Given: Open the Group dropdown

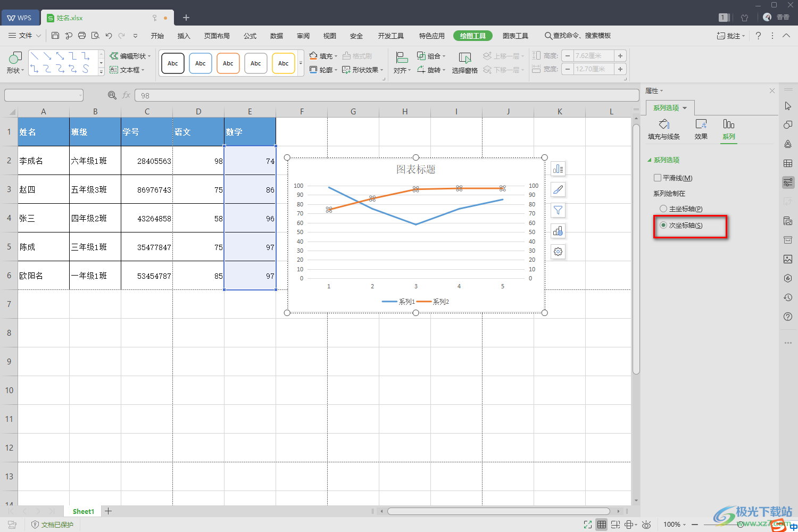Looking at the screenshot, I should [431, 56].
